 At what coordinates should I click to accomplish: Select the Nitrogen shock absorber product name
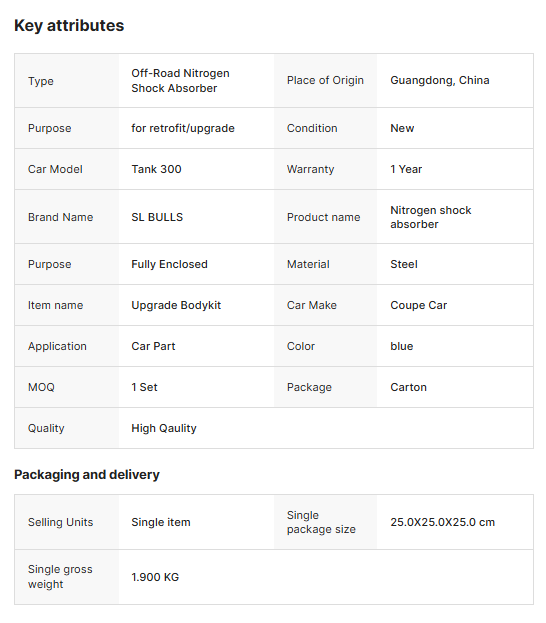click(x=431, y=217)
